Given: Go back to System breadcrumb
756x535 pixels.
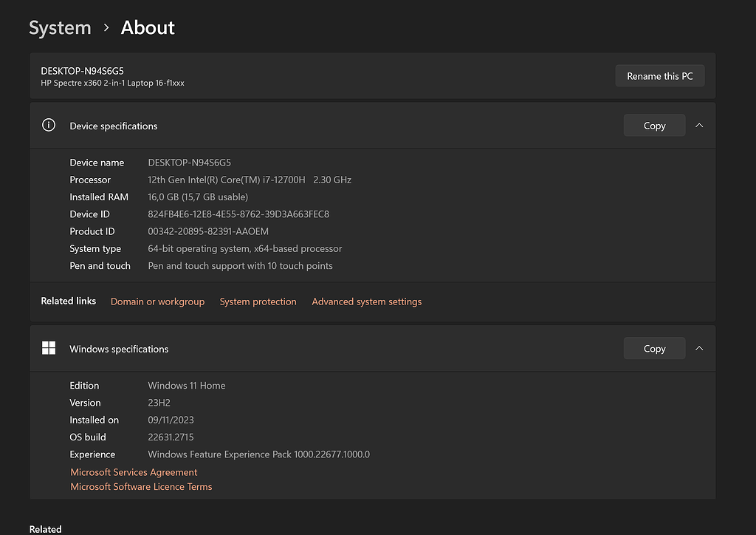Looking at the screenshot, I should pos(61,27).
